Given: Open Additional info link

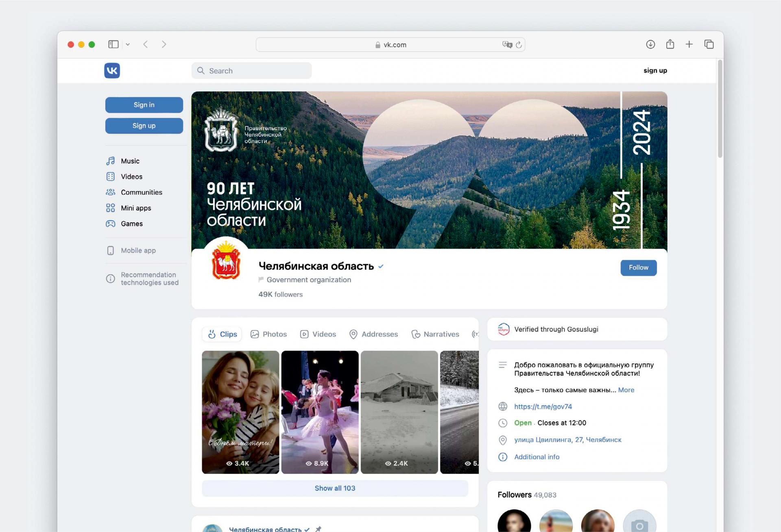Looking at the screenshot, I should (x=537, y=457).
